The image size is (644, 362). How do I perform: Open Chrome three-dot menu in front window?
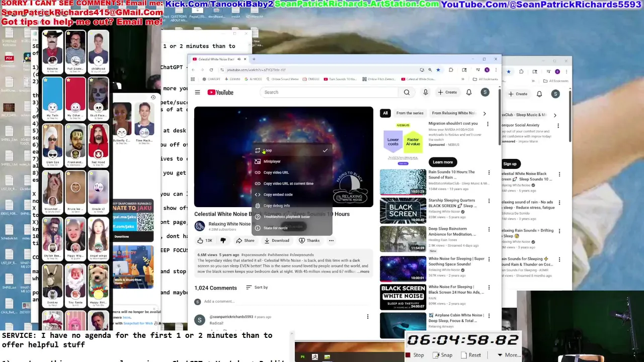(496, 70)
